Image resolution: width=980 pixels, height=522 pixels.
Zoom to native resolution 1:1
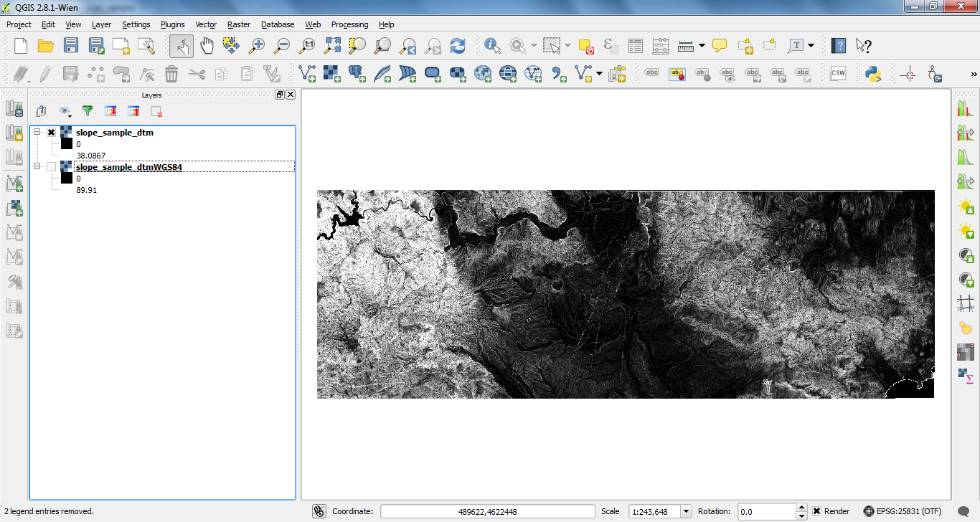click(307, 46)
